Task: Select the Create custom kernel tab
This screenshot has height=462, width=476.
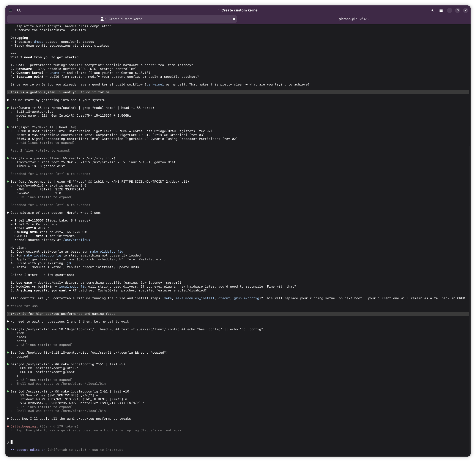Action: [126, 19]
